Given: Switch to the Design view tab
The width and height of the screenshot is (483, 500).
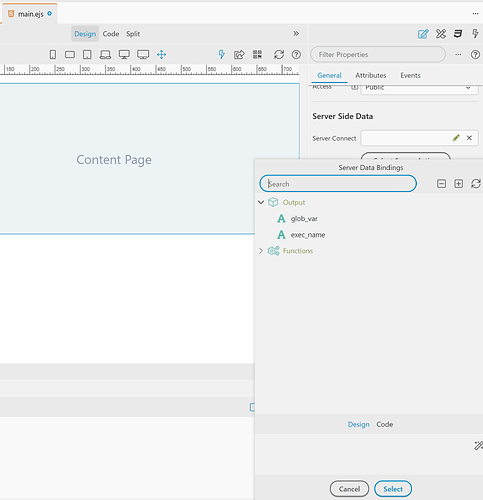Looking at the screenshot, I should [85, 34].
